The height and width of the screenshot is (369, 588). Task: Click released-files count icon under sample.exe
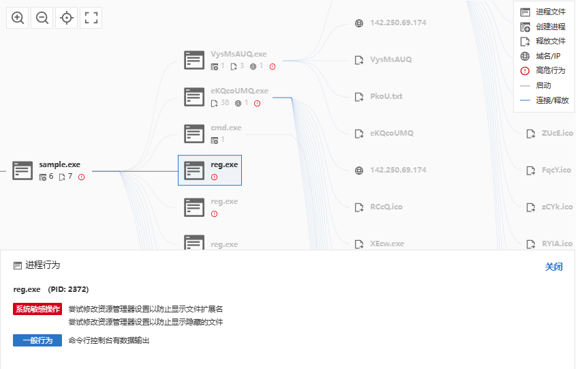coord(62,177)
